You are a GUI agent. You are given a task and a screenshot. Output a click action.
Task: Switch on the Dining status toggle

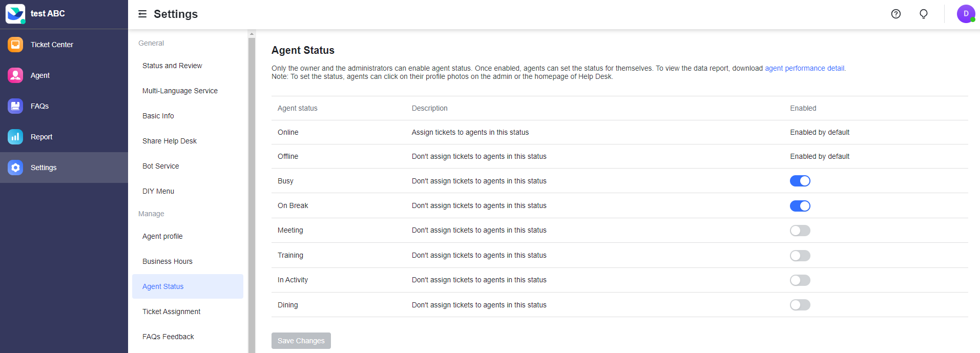(x=800, y=305)
